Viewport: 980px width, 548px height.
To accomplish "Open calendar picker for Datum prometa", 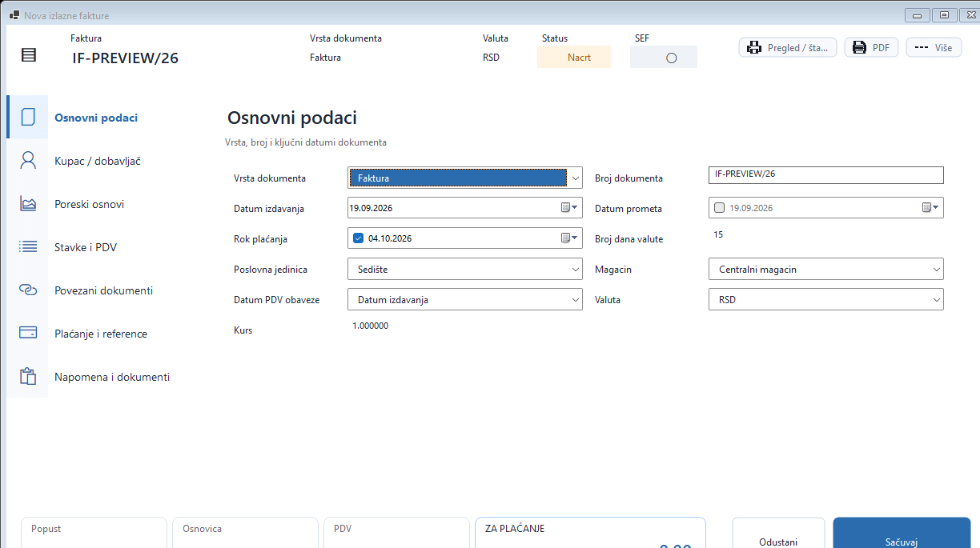I will click(930, 208).
